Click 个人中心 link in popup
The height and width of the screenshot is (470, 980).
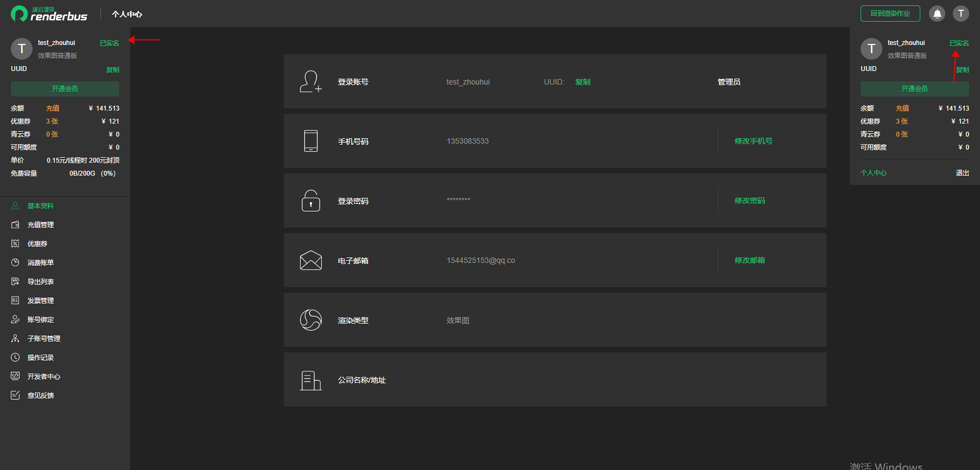pos(874,173)
